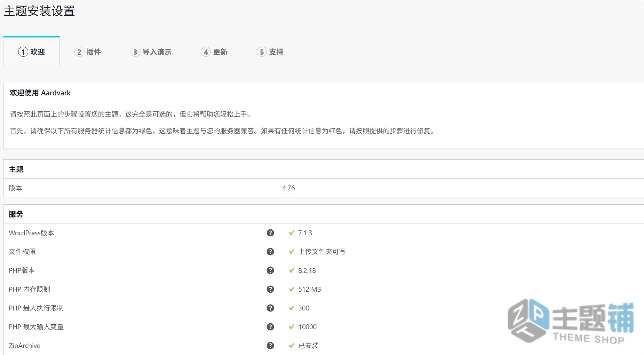Open the 更新 step tab

(214, 52)
